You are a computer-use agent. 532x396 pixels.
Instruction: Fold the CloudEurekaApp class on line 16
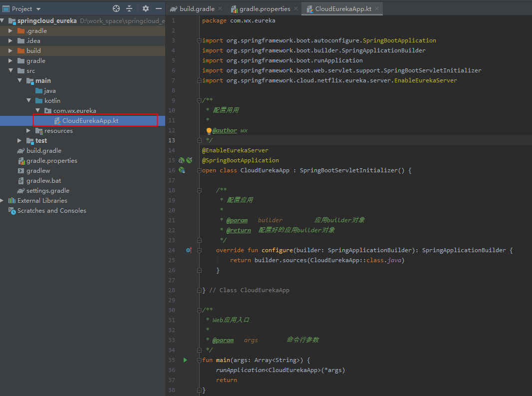(199, 170)
